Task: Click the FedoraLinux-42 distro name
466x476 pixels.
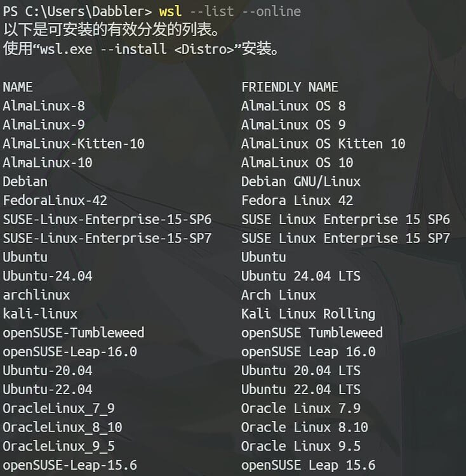Action: pyautogui.click(x=55, y=201)
